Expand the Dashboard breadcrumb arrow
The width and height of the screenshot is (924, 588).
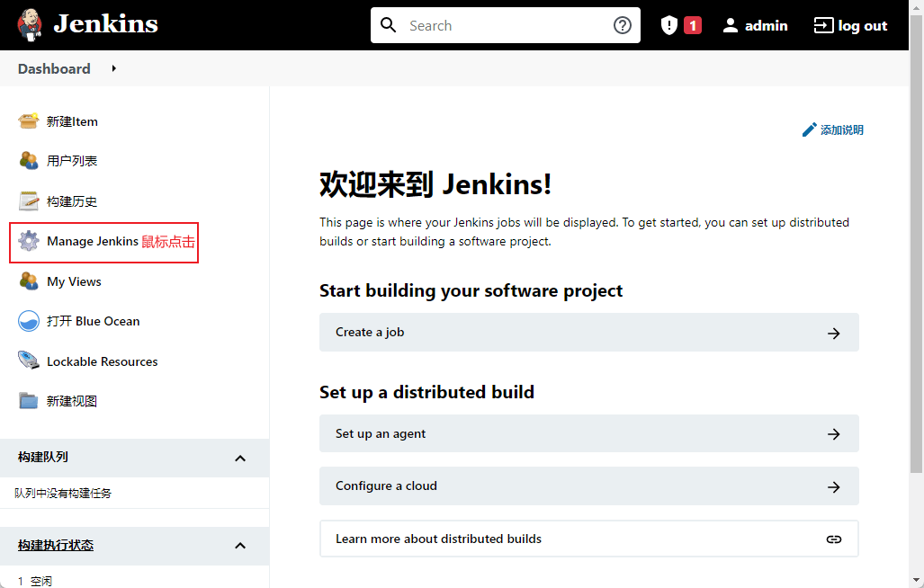(x=113, y=69)
